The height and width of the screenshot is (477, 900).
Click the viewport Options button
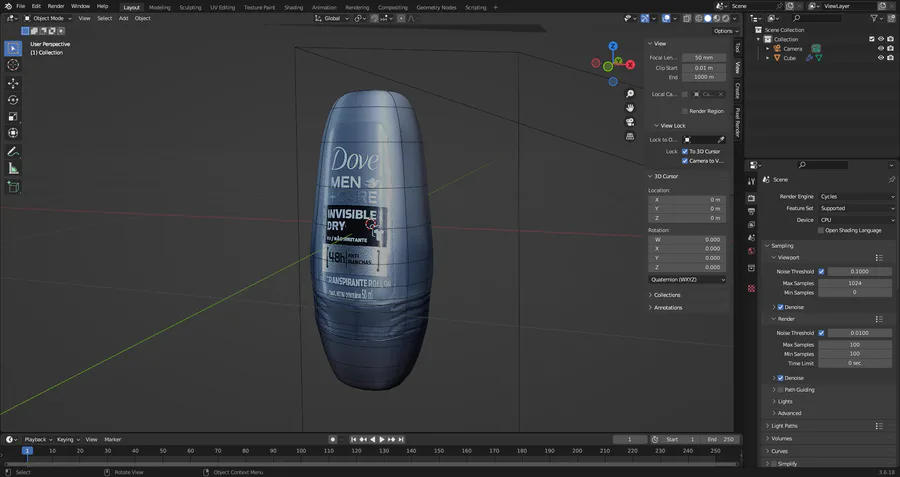coord(726,31)
